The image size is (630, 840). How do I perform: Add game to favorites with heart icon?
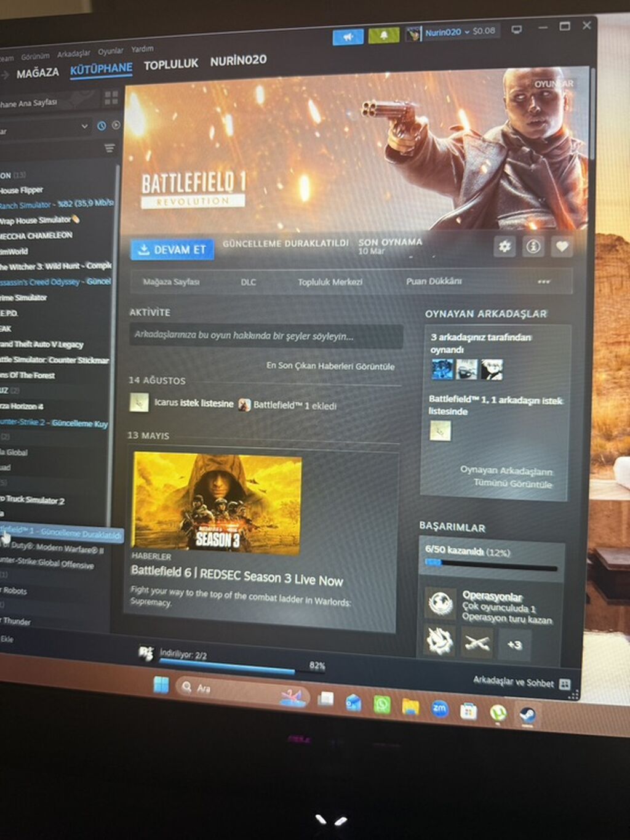(x=562, y=247)
